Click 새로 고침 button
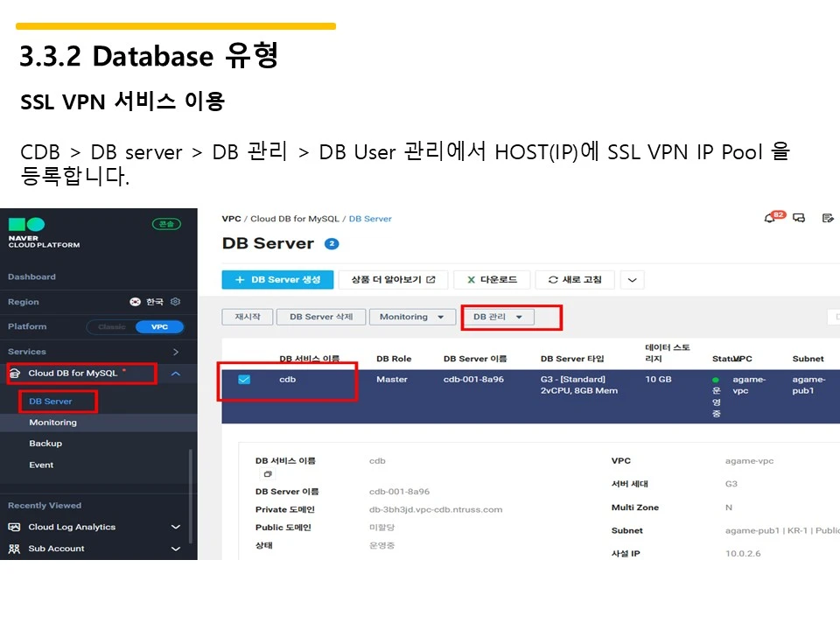 point(575,280)
